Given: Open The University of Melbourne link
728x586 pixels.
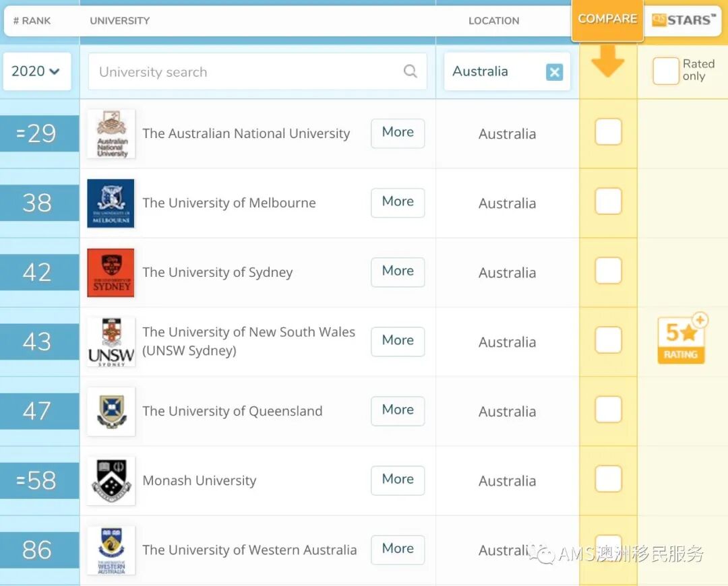Looking at the screenshot, I should (x=229, y=203).
